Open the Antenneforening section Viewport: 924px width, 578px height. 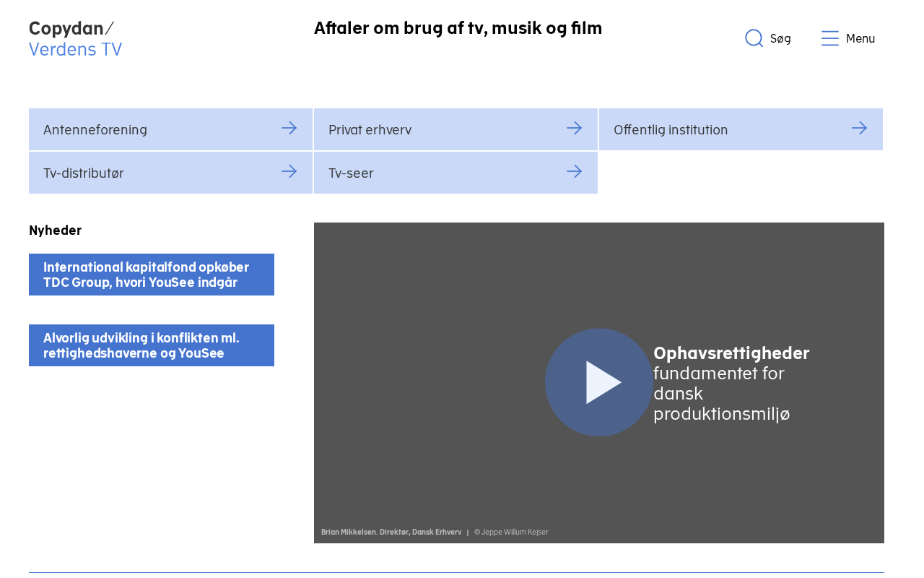point(170,129)
